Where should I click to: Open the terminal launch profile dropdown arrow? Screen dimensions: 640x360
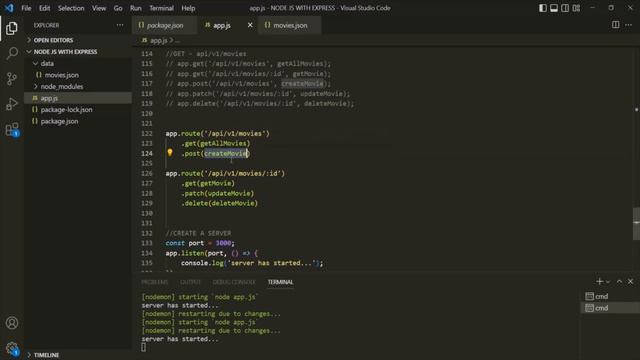click(608, 282)
